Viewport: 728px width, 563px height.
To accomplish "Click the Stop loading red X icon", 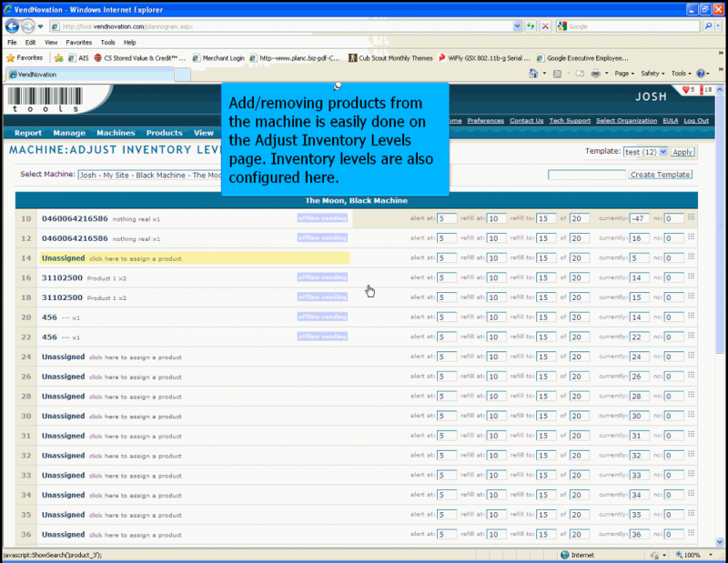I will 545,26.
